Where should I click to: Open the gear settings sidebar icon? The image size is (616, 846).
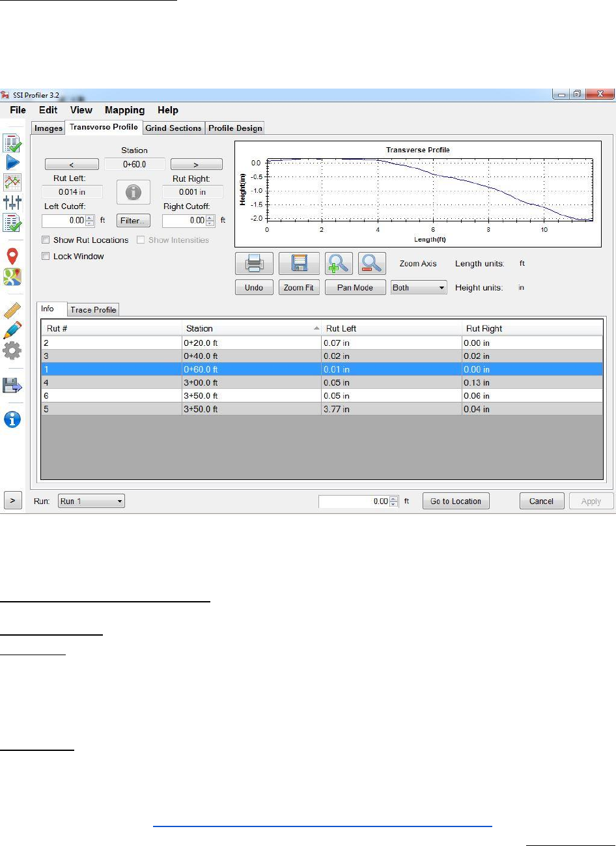12,350
